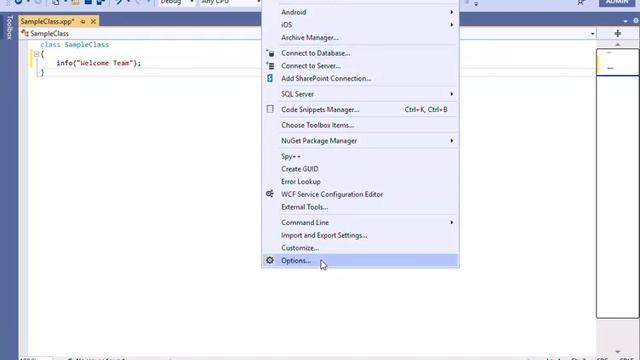Click the feedback icon near ADMIN

coord(581,2)
